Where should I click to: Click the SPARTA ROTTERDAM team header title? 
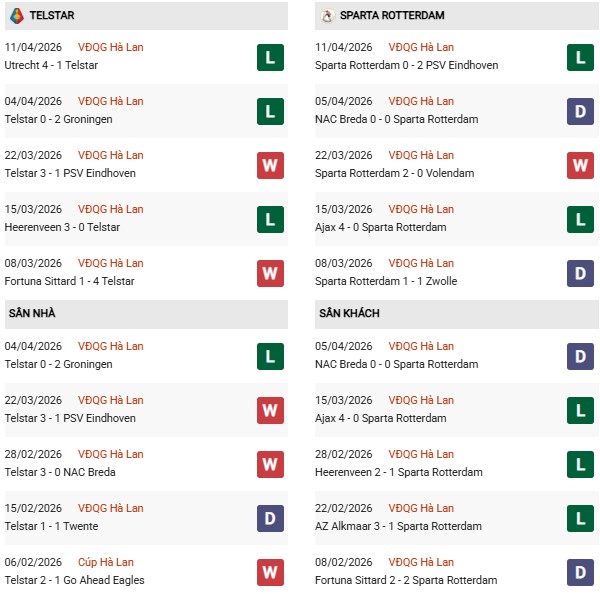[392, 16]
